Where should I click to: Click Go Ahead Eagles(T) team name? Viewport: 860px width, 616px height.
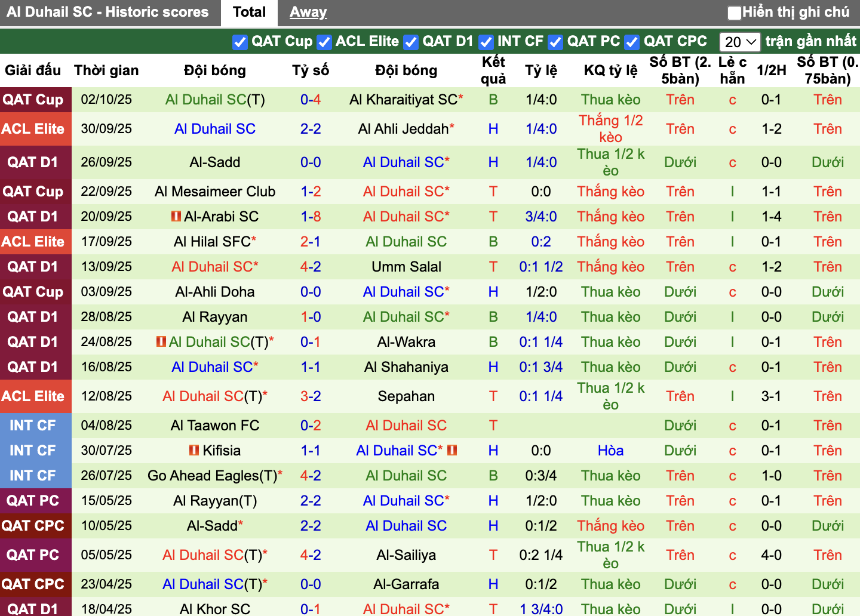tap(213, 476)
